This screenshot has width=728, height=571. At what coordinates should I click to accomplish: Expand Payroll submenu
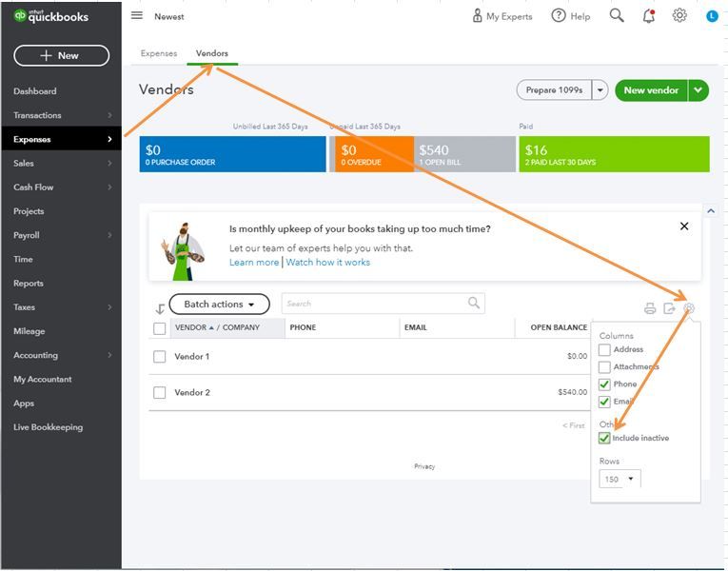[x=109, y=235]
